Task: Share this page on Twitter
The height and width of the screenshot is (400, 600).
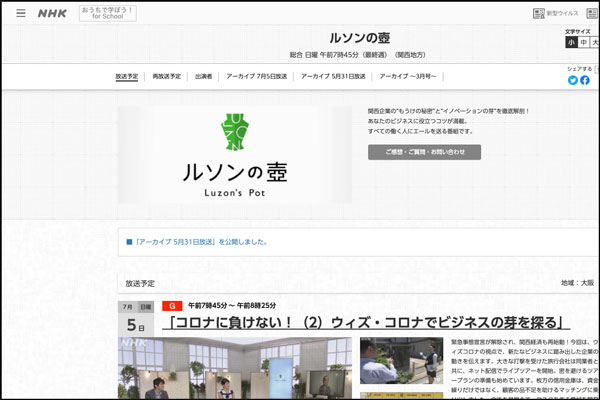Action: [573, 80]
